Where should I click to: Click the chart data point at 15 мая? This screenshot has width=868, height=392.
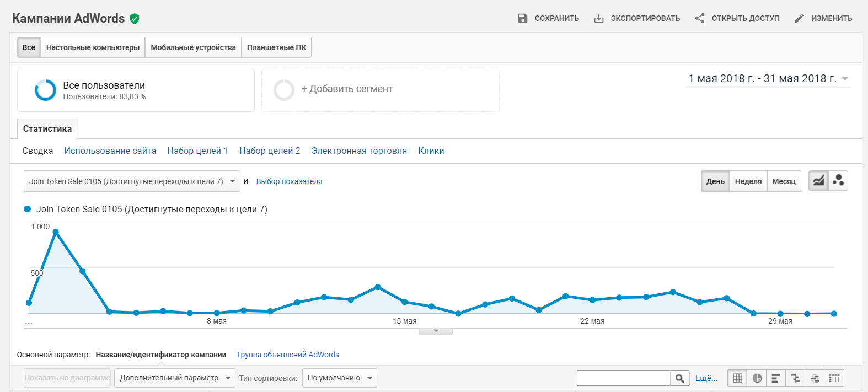(405, 302)
